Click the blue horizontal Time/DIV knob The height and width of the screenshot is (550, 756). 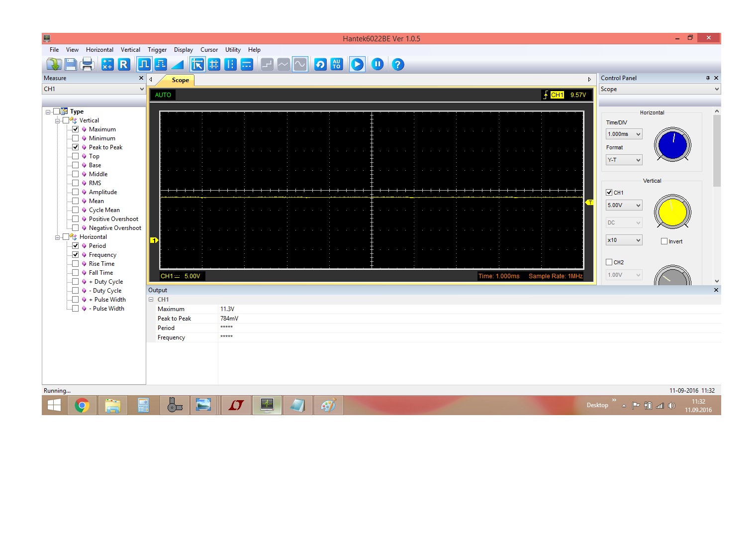(672, 145)
